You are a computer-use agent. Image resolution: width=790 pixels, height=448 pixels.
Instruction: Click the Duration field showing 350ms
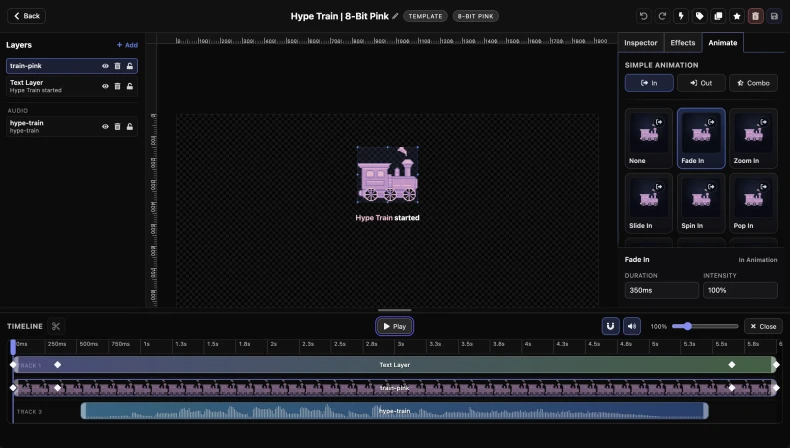click(x=662, y=290)
